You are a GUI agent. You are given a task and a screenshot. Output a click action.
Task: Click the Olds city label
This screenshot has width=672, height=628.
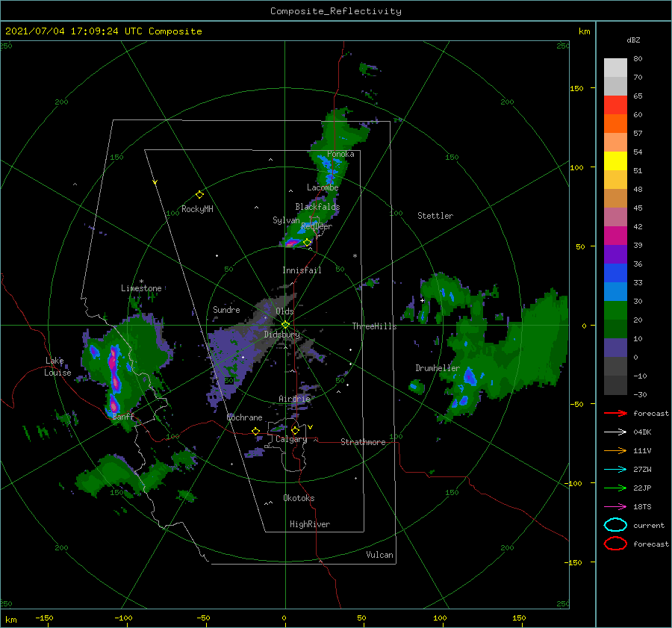pyautogui.click(x=284, y=311)
